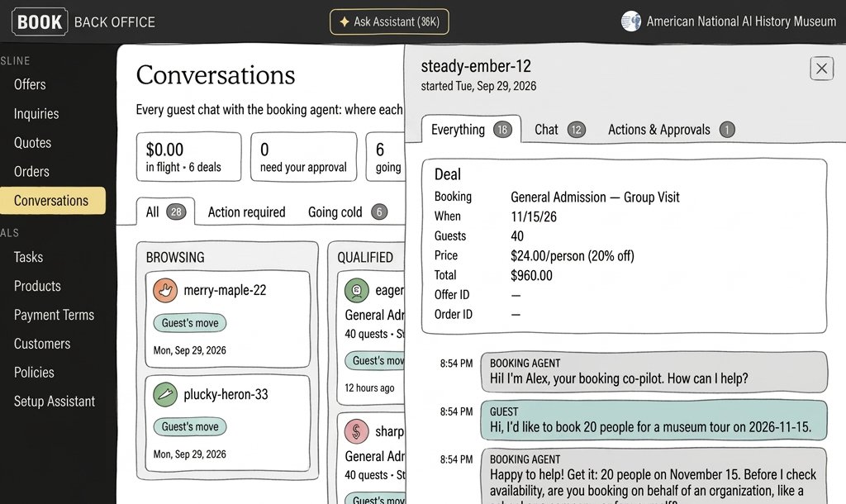
Task: Click the pink dollar sharp avatar
Action: tap(357, 431)
